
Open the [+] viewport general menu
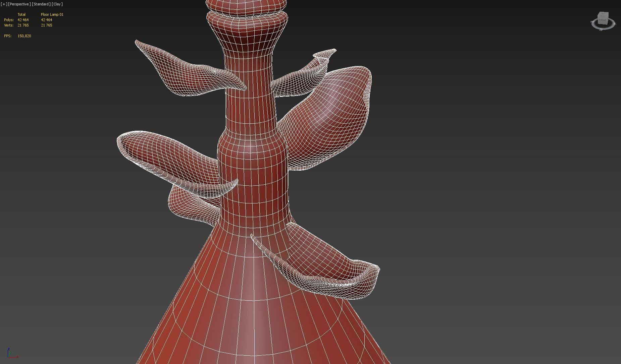[x=4, y=4]
